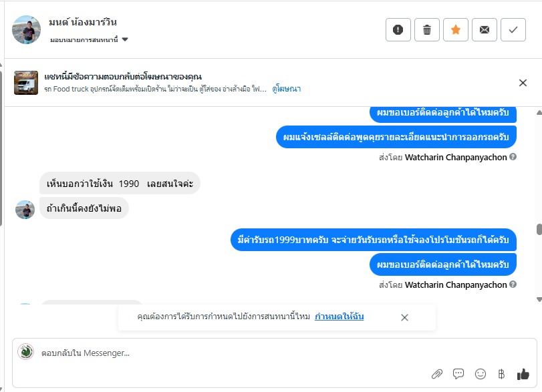Send a thumbs-up like
The height and width of the screenshot is (392, 542).
tap(523, 374)
